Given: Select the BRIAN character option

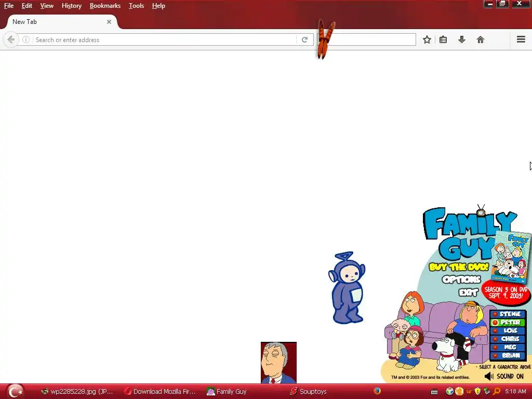Looking at the screenshot, I should (x=508, y=355).
